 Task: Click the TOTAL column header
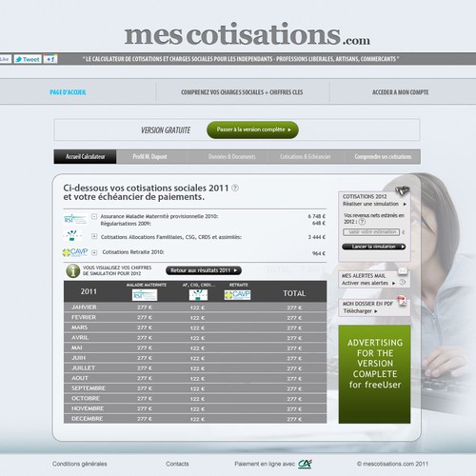tap(294, 293)
